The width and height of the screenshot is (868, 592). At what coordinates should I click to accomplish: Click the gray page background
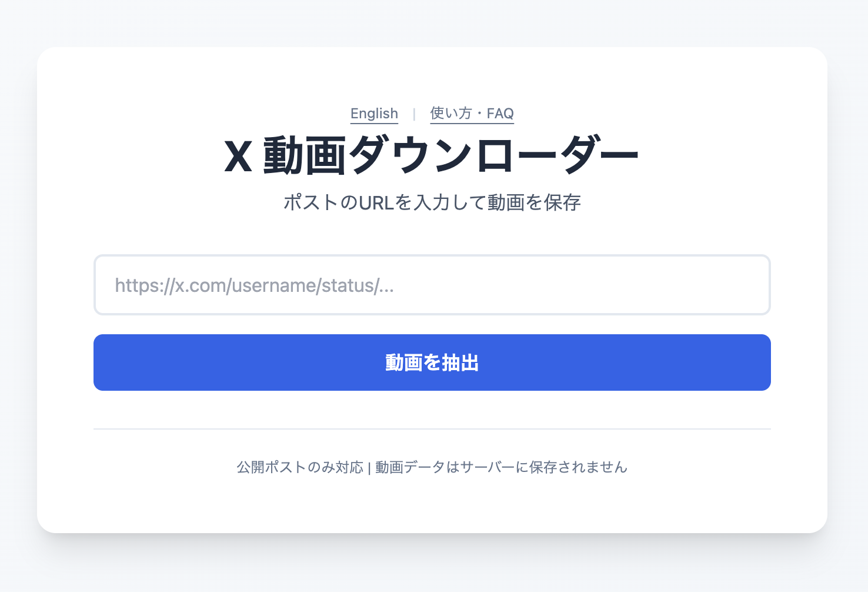[24, 294]
